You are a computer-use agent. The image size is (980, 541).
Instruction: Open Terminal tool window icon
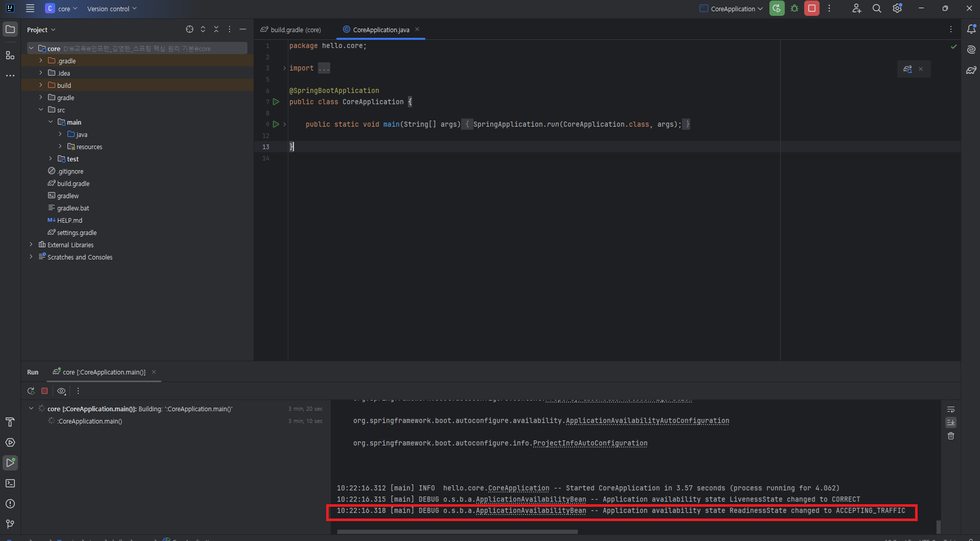[x=10, y=483]
